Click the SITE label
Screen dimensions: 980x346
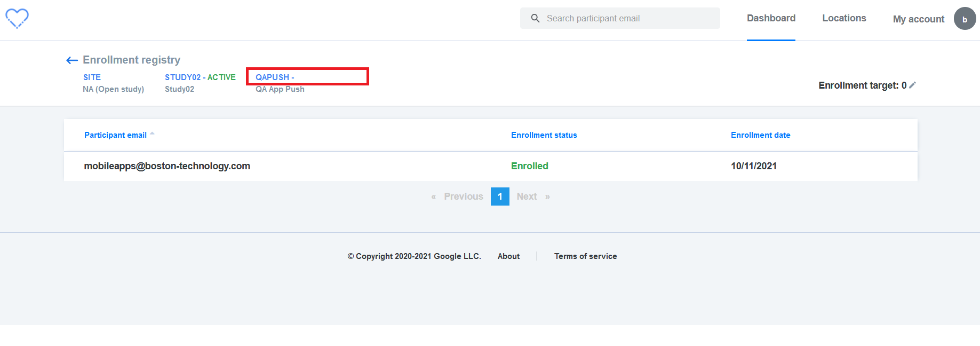tap(92, 77)
